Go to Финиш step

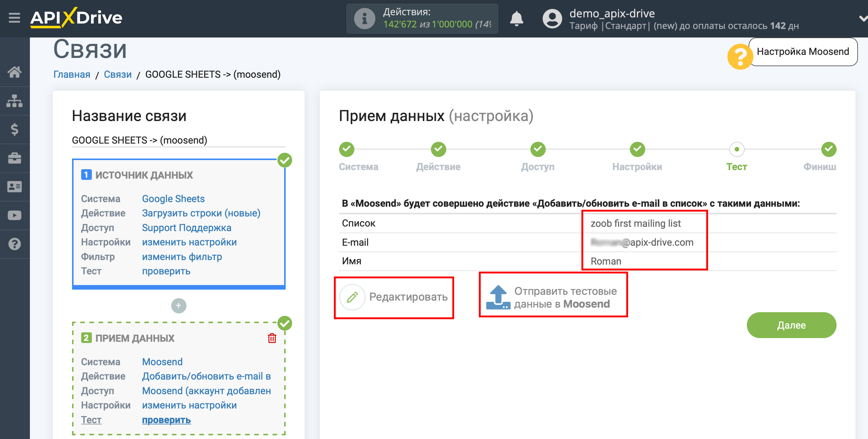[x=829, y=149]
